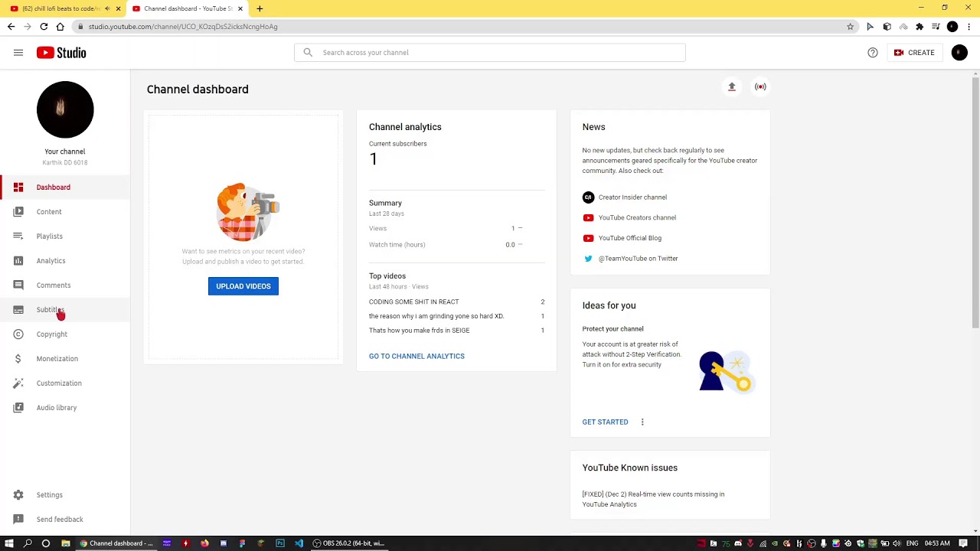Viewport: 980px width, 551px height.
Task: Open @TeamYouTube on Twitter link
Action: [638, 259]
